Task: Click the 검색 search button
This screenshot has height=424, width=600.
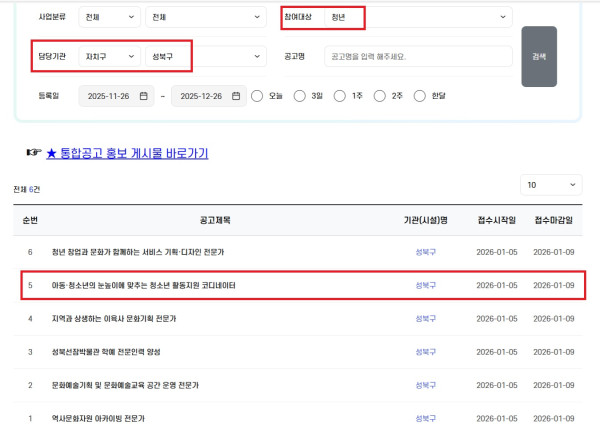Action: pos(539,56)
